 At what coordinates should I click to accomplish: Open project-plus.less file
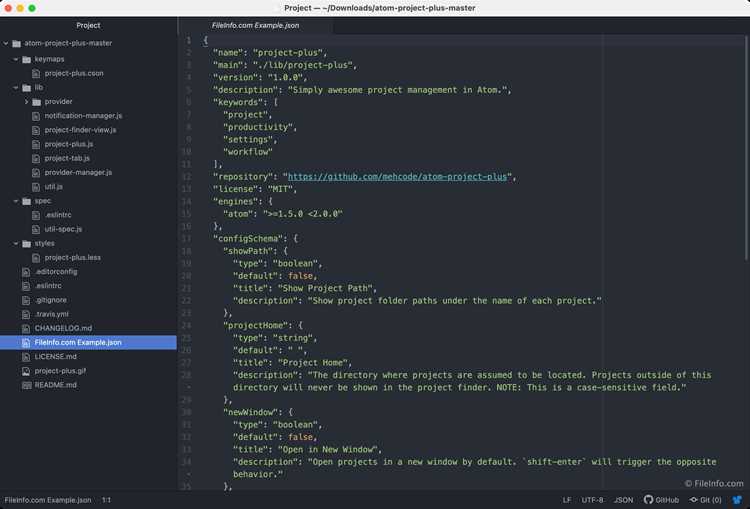(x=73, y=258)
